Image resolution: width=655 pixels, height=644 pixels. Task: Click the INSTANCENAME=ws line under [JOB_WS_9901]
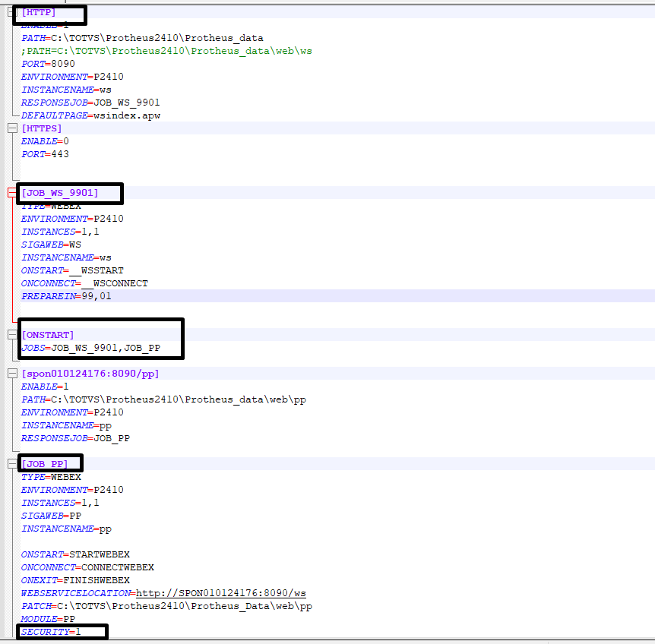pos(66,257)
